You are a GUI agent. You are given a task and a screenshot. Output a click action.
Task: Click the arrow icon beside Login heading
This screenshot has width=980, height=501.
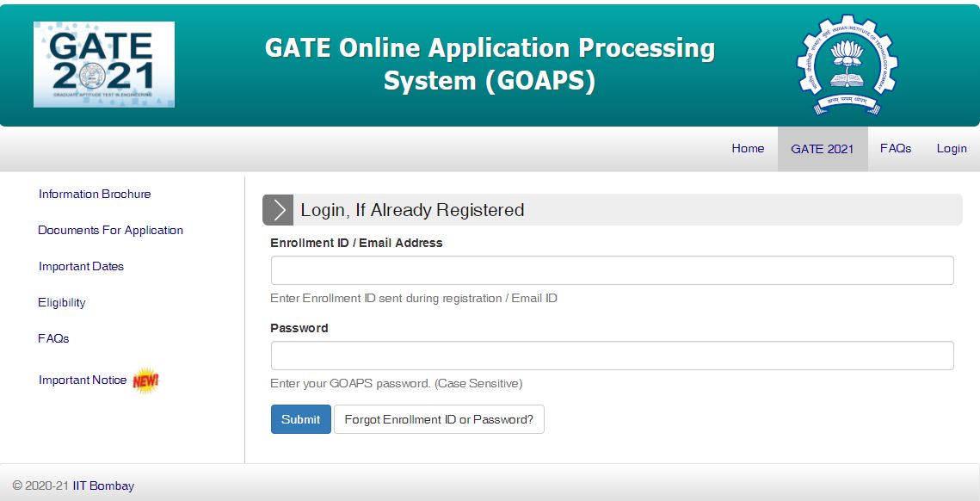(278, 210)
